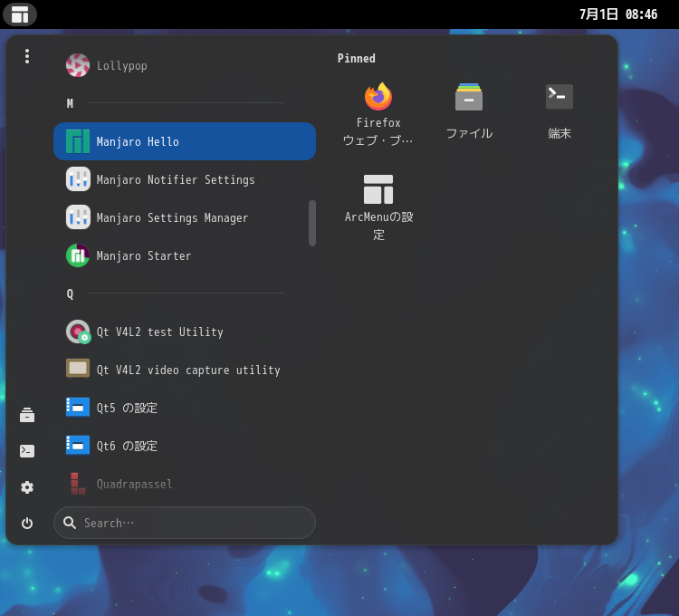
Task: Open pinned ArcMenuの設定
Action: (378, 207)
